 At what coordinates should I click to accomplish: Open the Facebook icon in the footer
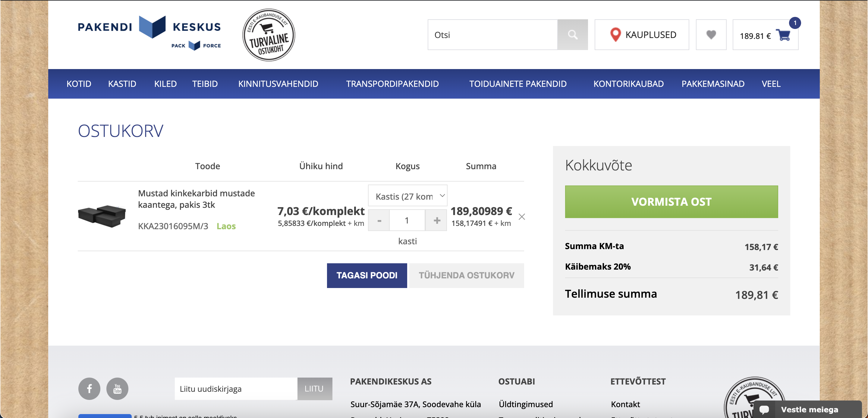[x=89, y=389]
